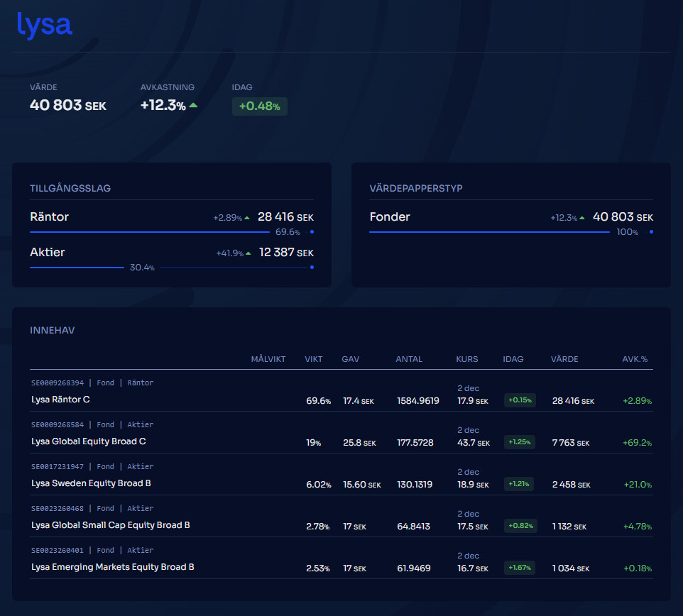Click ISIN code SE0009268584
Viewport: 683px width, 616px height.
(x=58, y=425)
